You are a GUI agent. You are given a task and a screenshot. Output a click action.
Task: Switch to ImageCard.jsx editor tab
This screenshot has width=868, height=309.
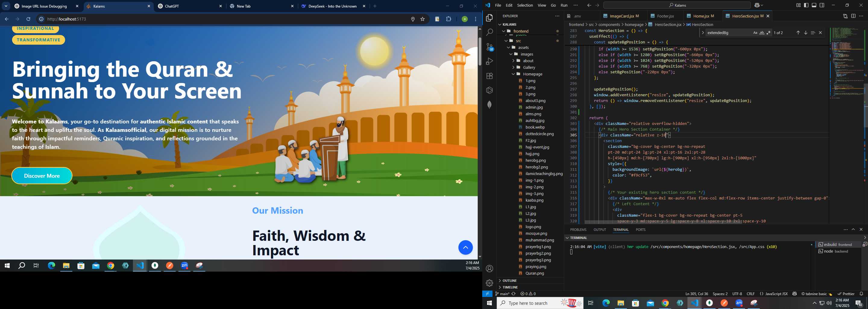point(622,16)
